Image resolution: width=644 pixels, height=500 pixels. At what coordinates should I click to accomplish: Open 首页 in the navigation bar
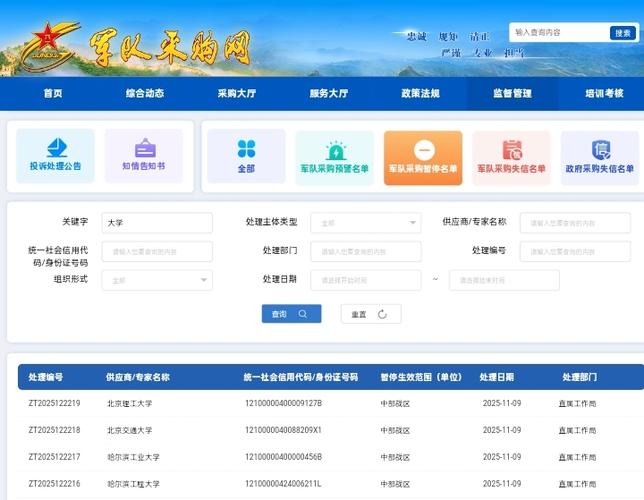(x=53, y=93)
